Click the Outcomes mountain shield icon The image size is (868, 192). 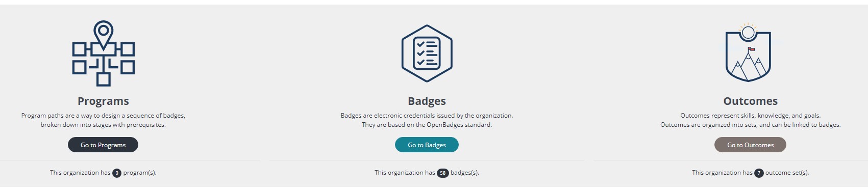[748, 52]
